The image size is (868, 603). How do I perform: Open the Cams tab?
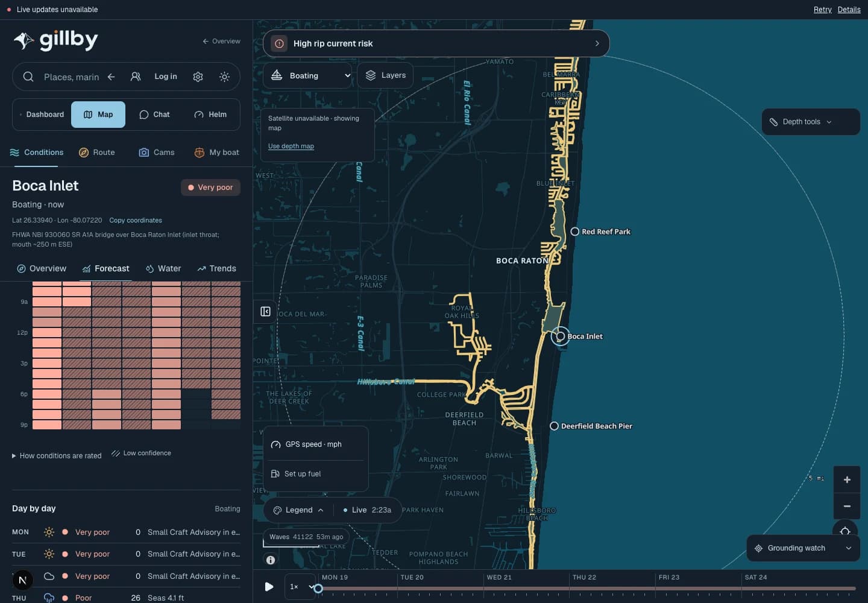[157, 153]
